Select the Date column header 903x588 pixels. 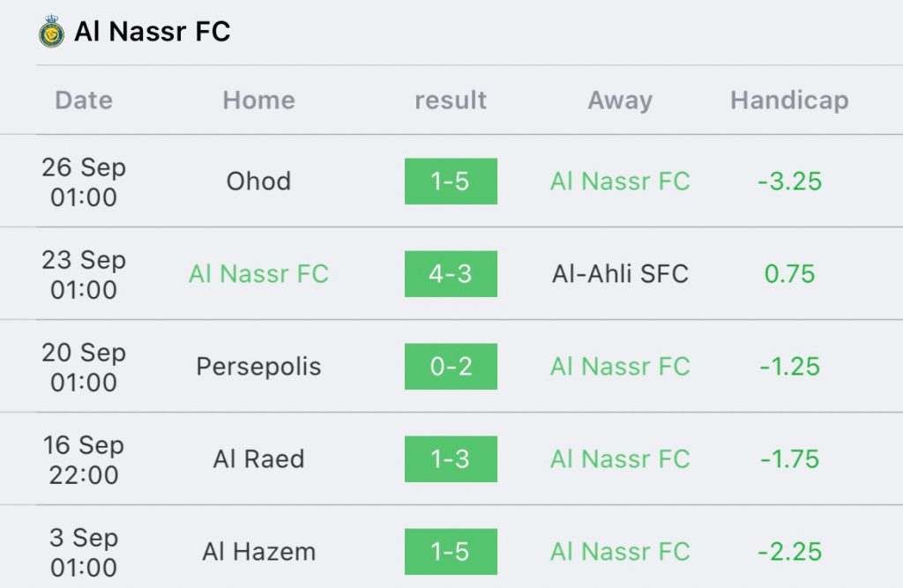(x=84, y=100)
